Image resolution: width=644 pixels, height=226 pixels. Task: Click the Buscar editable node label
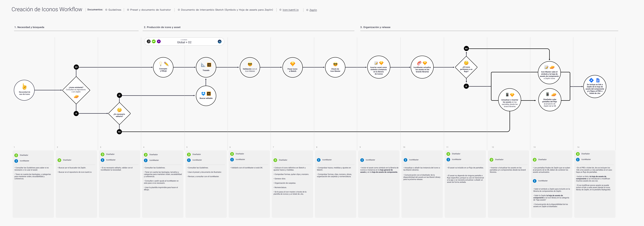coord(206,98)
